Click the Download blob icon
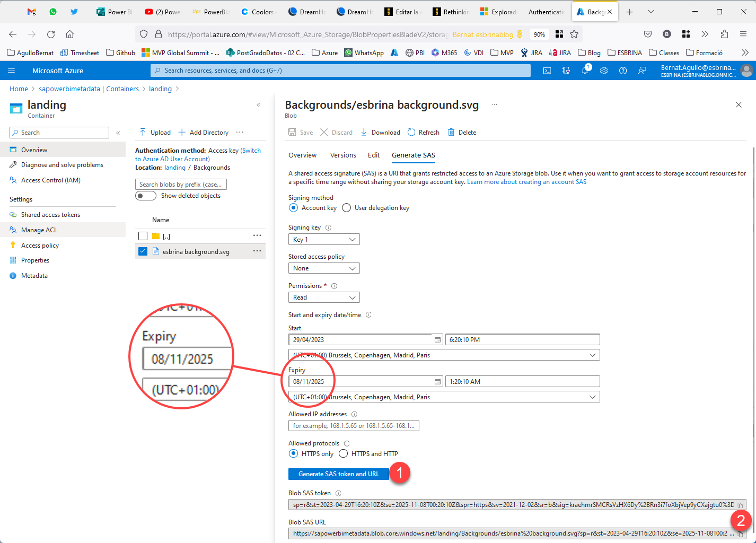 click(364, 133)
